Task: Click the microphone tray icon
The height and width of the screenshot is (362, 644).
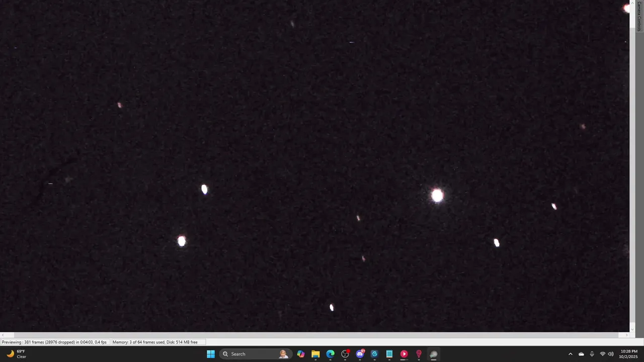Action: tap(592, 354)
